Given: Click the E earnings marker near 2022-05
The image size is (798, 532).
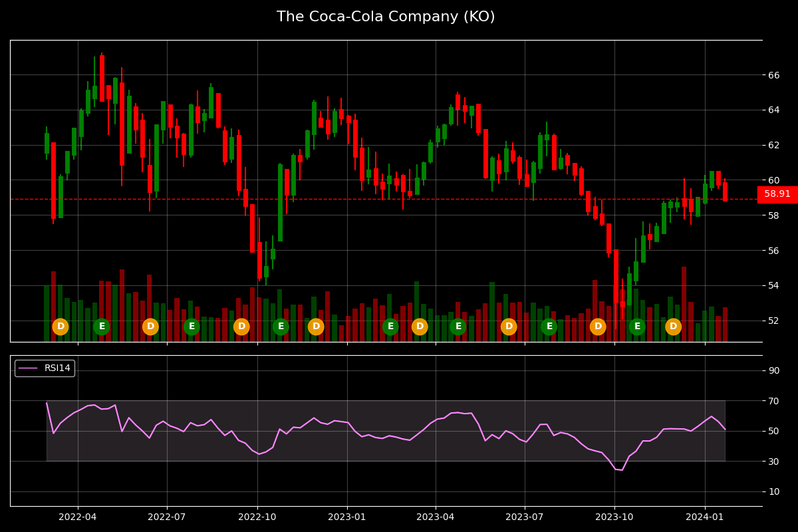Looking at the screenshot, I should point(102,326).
